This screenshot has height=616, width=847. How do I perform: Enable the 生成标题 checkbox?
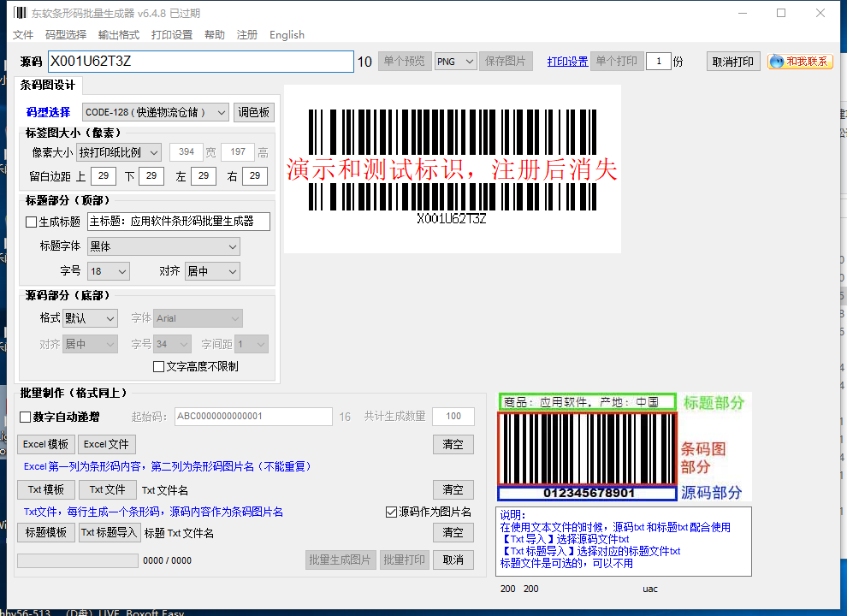point(32,222)
